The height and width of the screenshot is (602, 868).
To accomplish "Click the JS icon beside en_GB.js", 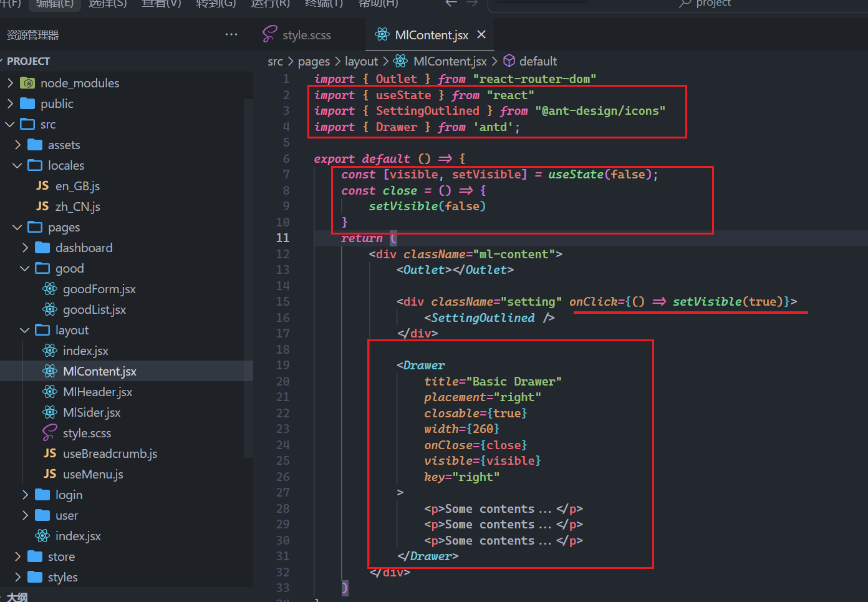I will pyautogui.click(x=42, y=185).
